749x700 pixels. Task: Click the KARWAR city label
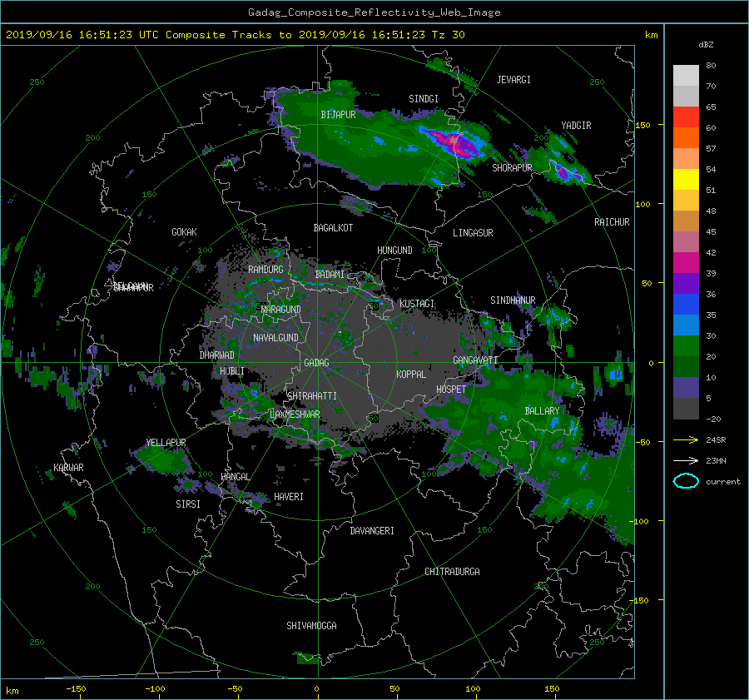click(x=68, y=468)
